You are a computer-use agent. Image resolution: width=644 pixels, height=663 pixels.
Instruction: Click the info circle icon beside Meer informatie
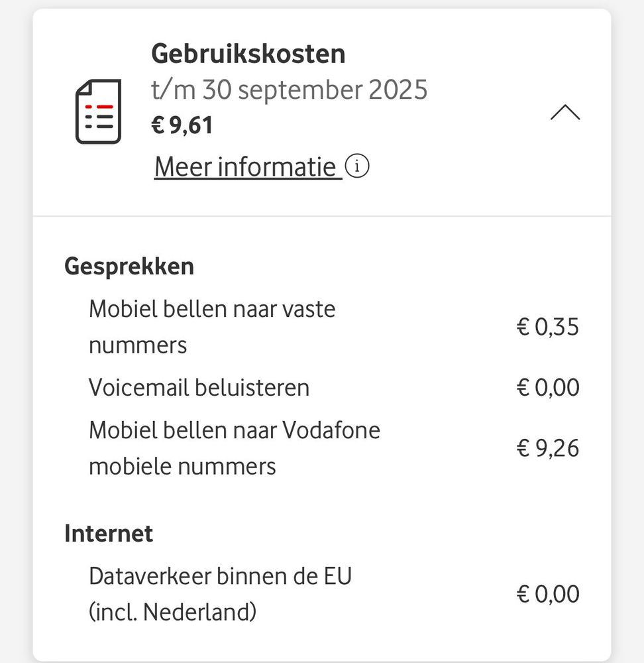(x=358, y=167)
